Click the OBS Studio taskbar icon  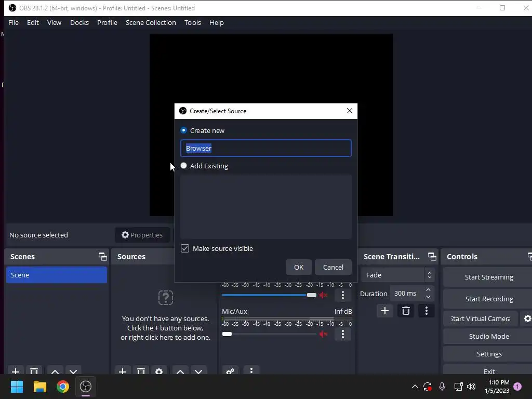pos(86,387)
